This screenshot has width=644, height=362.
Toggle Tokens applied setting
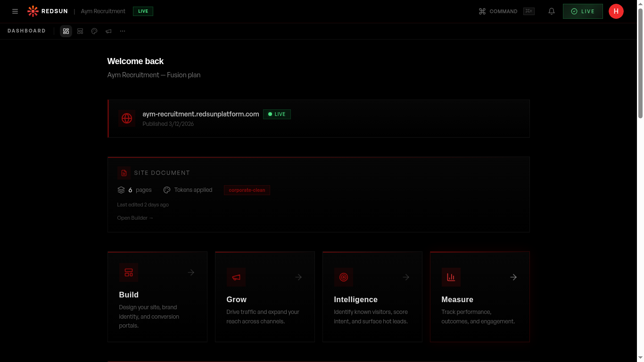(x=188, y=190)
